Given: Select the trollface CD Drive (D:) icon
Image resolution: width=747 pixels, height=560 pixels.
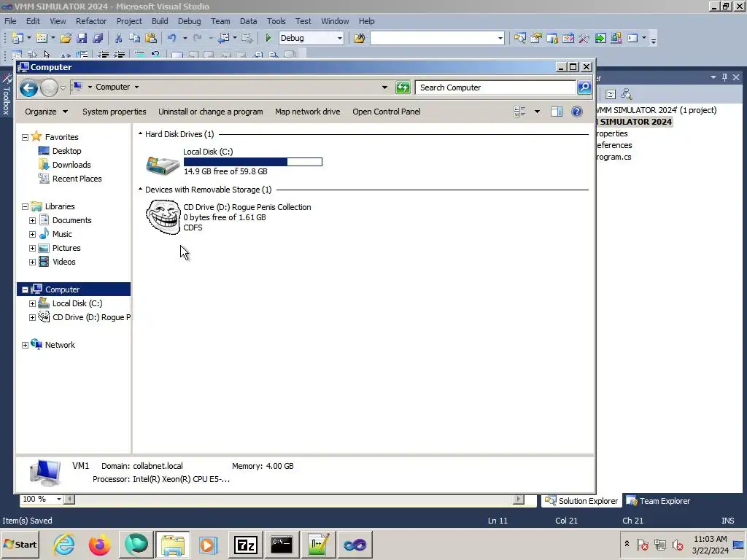Looking at the screenshot, I should click(x=163, y=217).
